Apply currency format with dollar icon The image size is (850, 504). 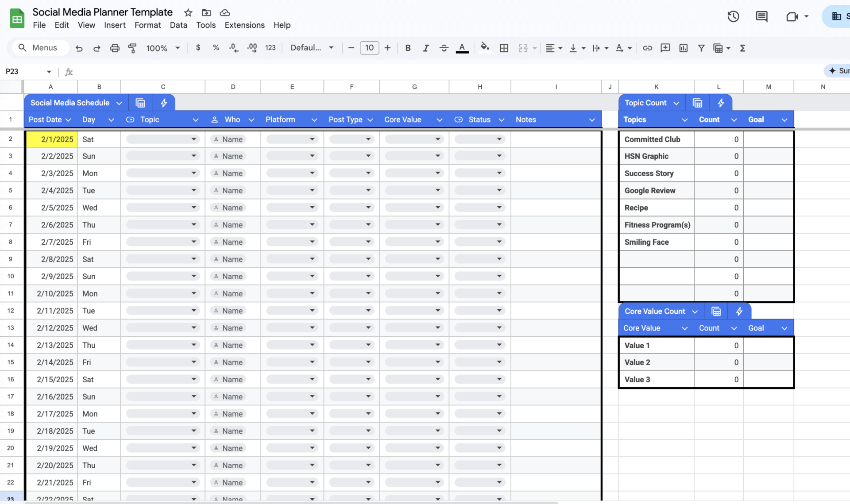[198, 47]
